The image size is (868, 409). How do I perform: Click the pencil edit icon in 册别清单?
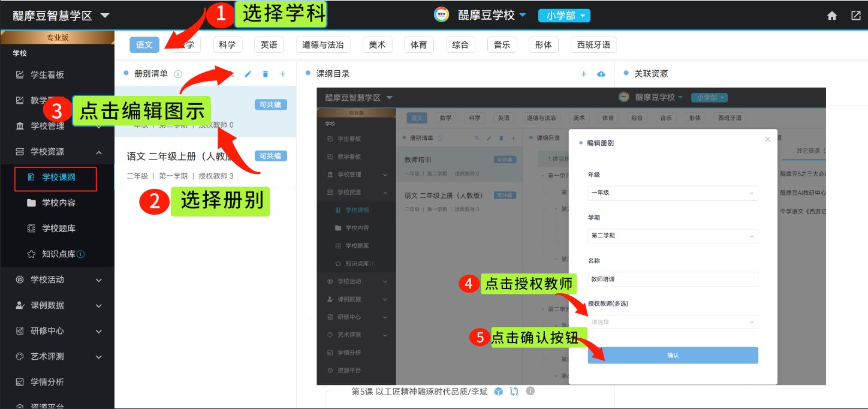(248, 74)
